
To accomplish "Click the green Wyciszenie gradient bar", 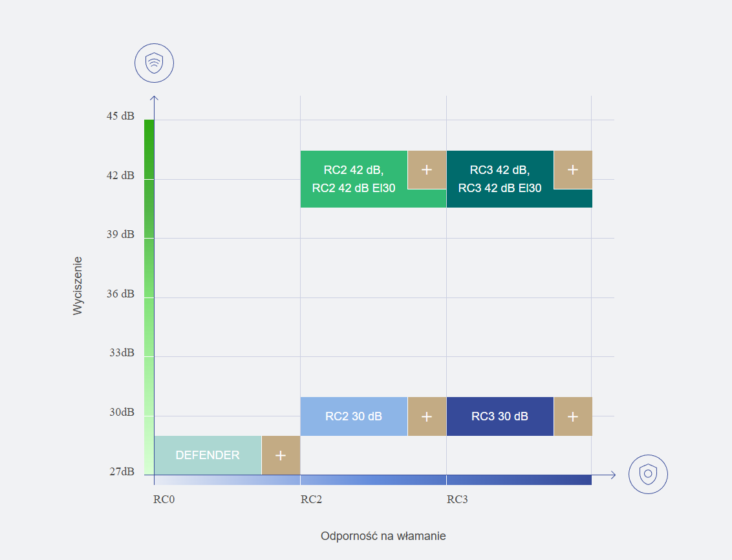I will point(149,297).
